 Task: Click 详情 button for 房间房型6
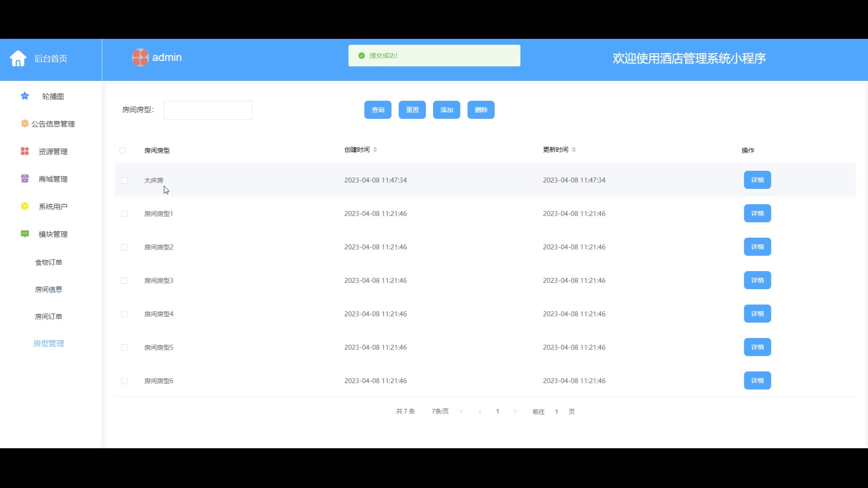coord(757,380)
